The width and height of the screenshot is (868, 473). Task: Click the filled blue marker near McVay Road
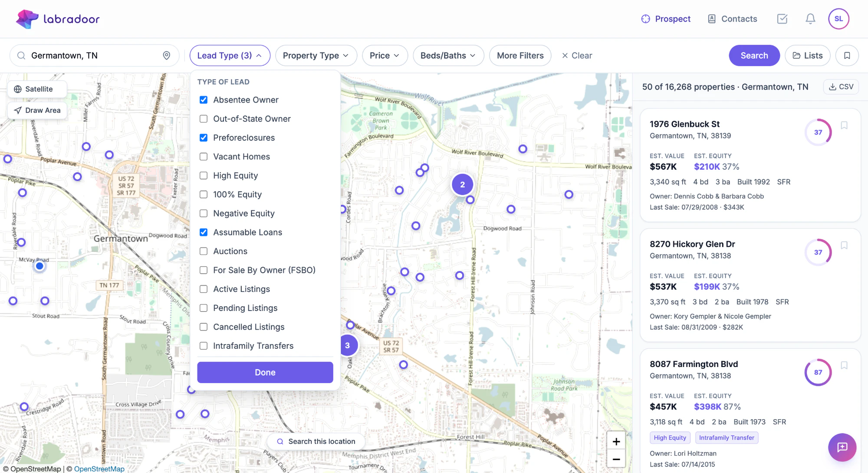pos(39,266)
